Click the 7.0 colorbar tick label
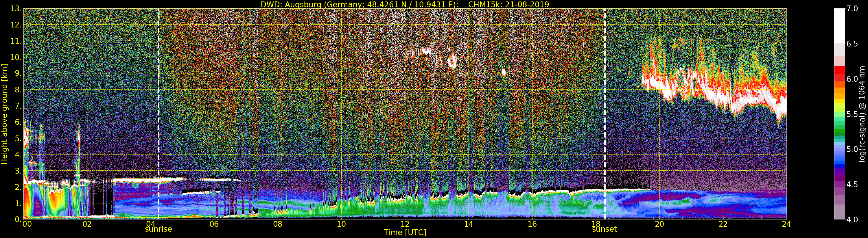 point(852,9)
